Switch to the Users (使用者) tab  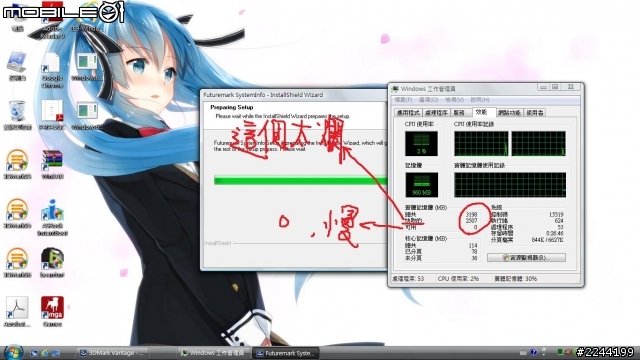(535, 113)
